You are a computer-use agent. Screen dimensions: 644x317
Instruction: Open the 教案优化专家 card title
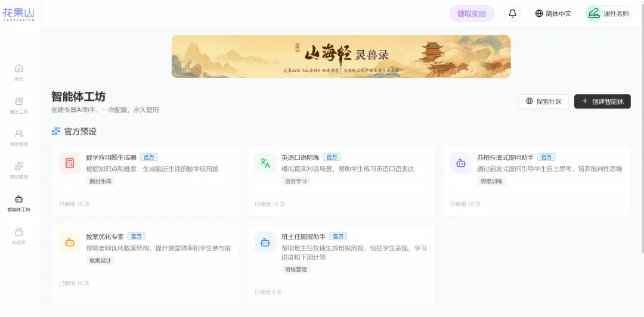(x=105, y=237)
